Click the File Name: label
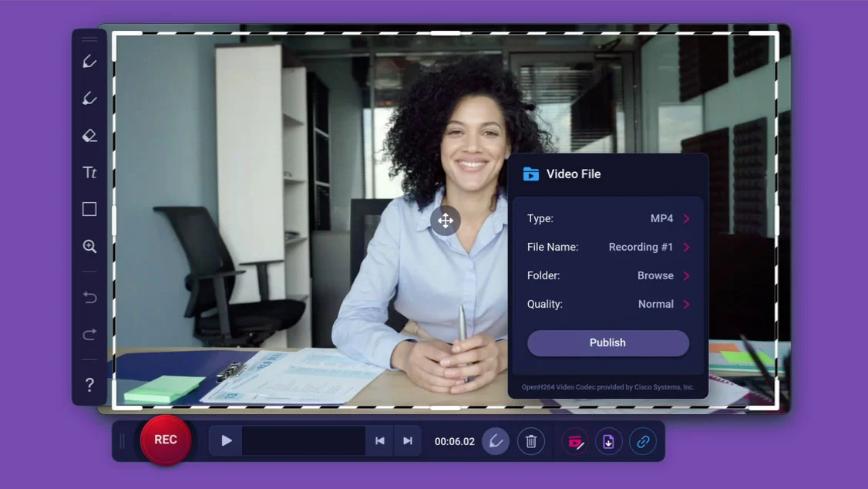The height and width of the screenshot is (489, 868). tap(553, 247)
